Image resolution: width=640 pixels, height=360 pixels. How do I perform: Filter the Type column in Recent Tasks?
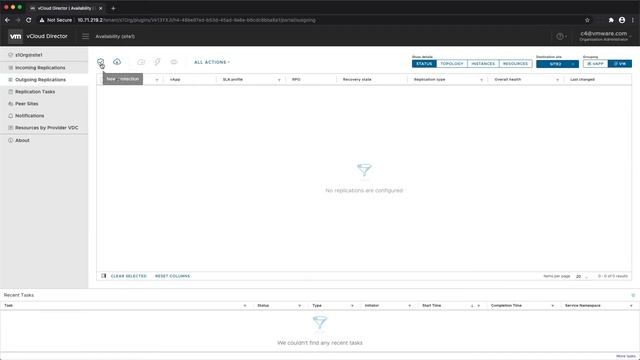pos(352,306)
